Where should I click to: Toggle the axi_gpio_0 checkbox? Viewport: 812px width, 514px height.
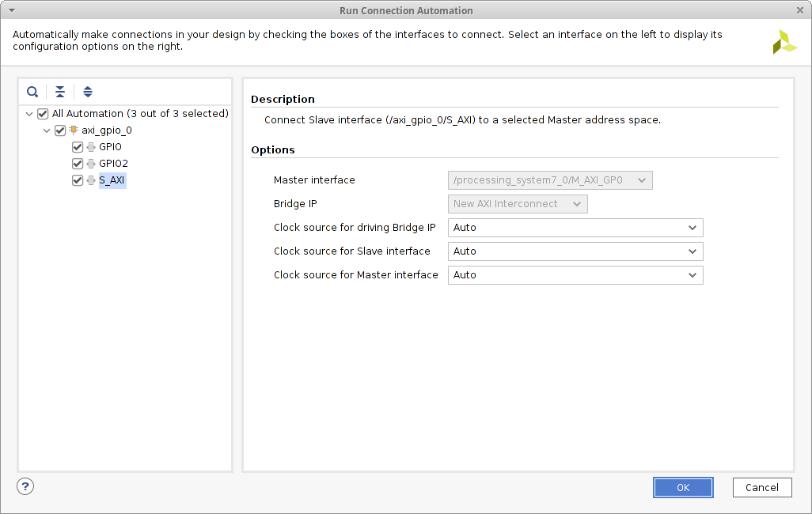(60, 130)
